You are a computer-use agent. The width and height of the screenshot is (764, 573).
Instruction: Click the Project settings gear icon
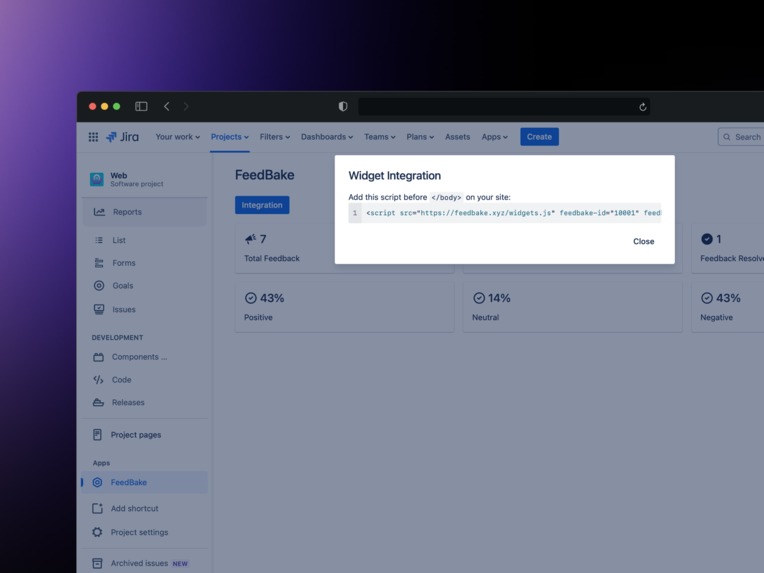97,532
